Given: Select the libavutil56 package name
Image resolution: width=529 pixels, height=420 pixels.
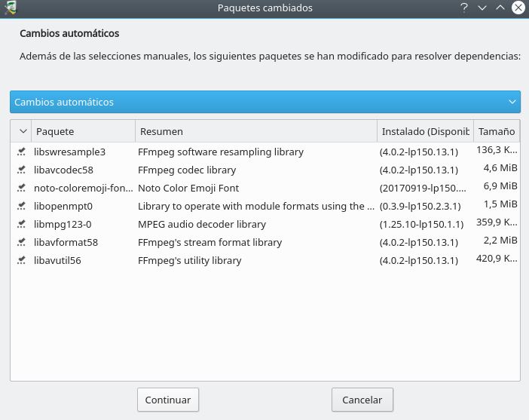Looking at the screenshot, I should tap(57, 260).
